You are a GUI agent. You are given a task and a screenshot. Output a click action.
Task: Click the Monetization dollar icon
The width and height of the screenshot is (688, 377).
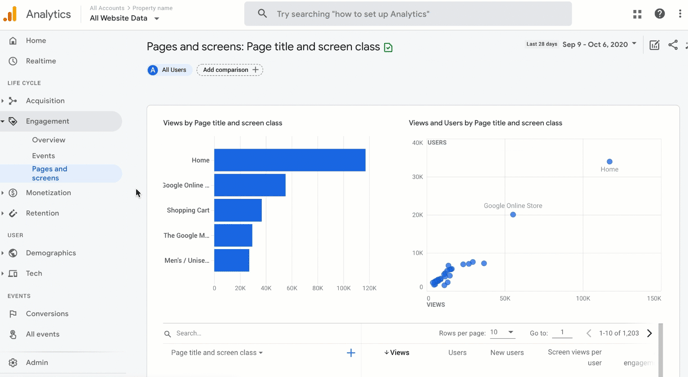[13, 193]
